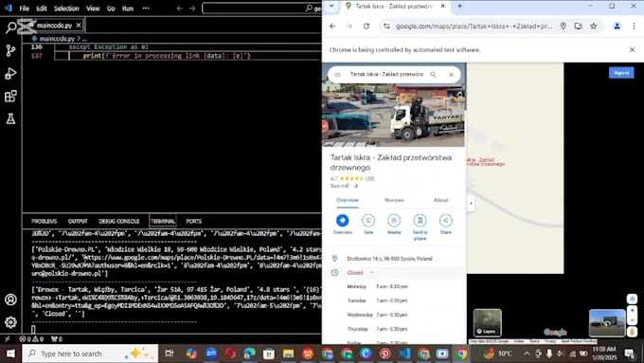Switch to the PROBLEMS panel tab
This screenshot has height=363, width=644.
(x=44, y=221)
